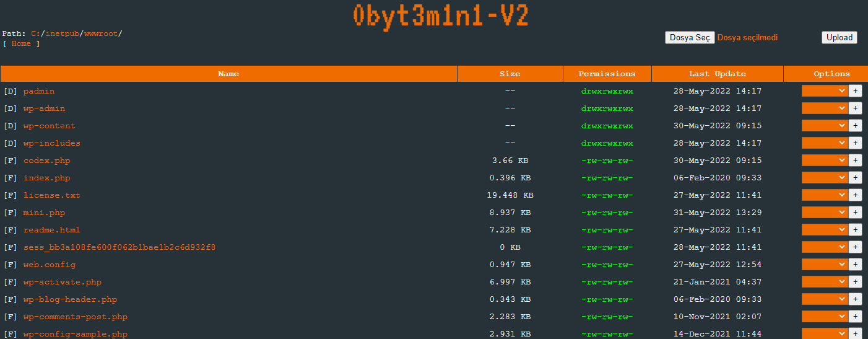Click the plus button for mini.php row
868x339 pixels.
coord(855,213)
